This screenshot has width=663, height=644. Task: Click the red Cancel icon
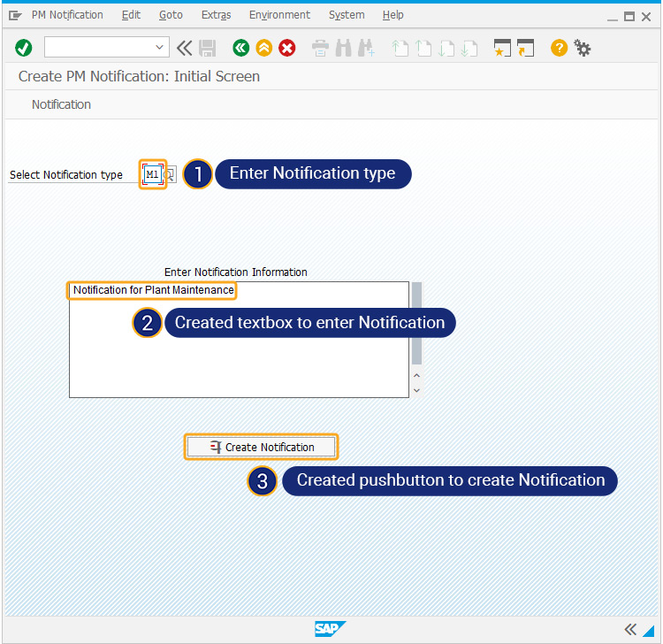point(287,48)
